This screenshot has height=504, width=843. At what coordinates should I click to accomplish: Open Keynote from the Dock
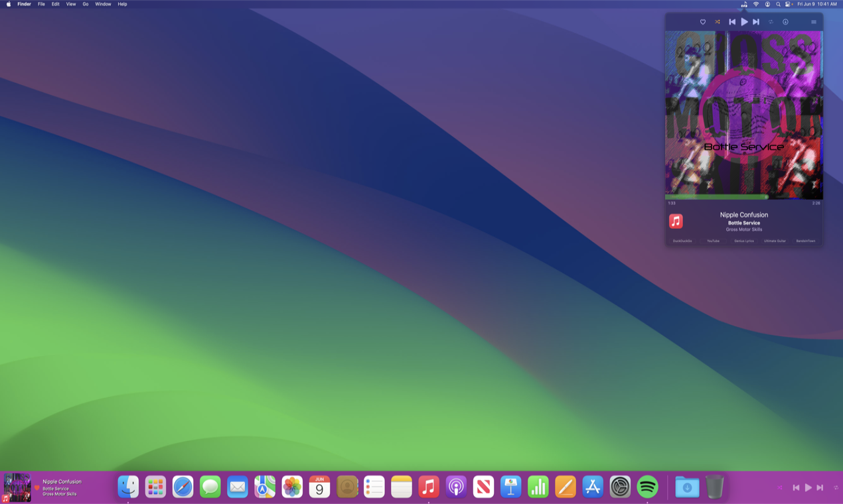click(x=510, y=487)
